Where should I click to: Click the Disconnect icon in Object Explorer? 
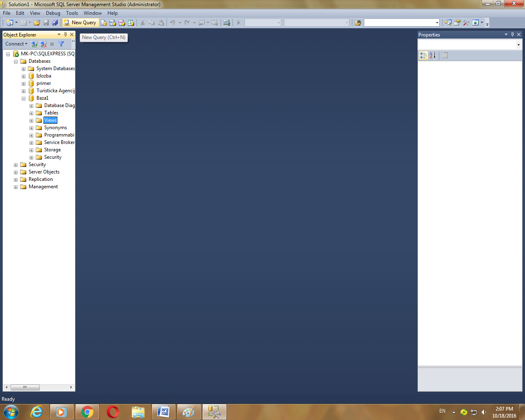tap(43, 44)
